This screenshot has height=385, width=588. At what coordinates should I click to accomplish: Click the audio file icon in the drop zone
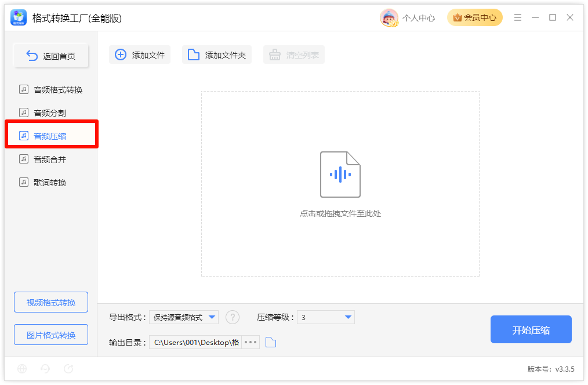click(x=340, y=175)
